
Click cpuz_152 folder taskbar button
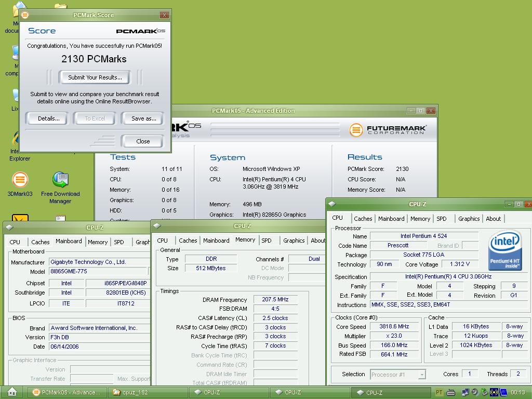pyautogui.click(x=148, y=392)
